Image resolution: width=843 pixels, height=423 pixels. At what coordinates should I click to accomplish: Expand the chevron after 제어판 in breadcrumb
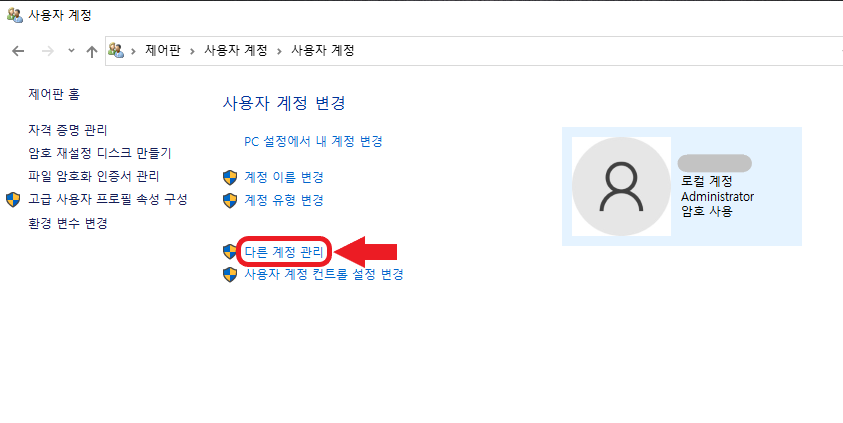(192, 51)
